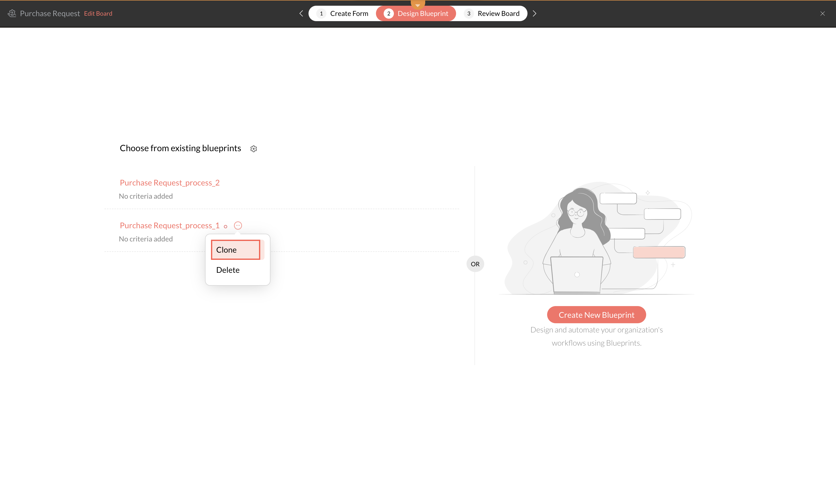Viewport: 836px width, 504px height.
Task: Go to previous step with left chevron
Action: (301, 14)
